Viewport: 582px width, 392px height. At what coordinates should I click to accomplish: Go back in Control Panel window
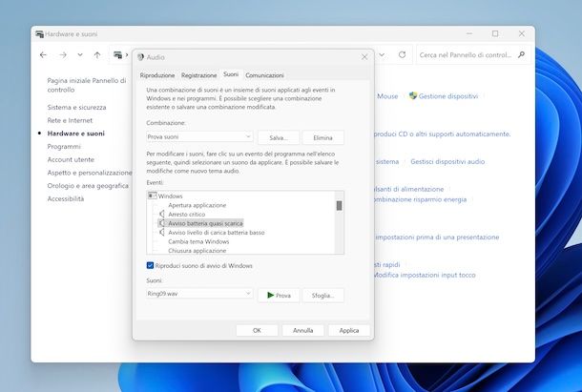click(x=43, y=55)
